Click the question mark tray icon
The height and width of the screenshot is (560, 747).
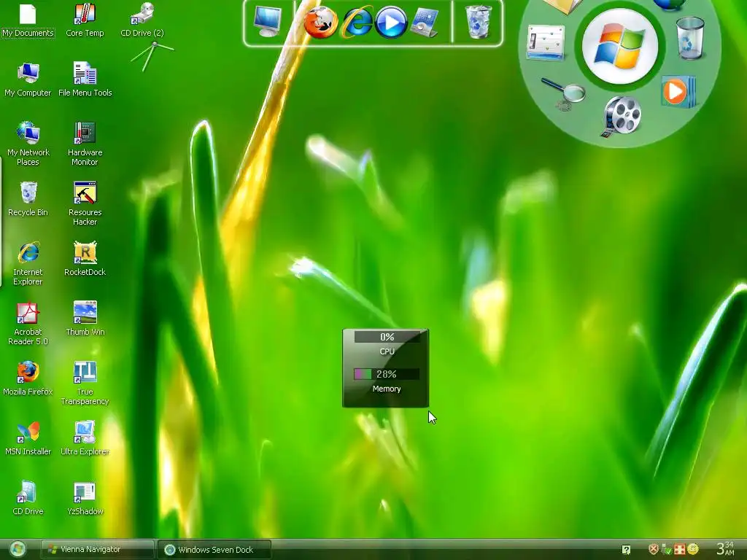pyautogui.click(x=626, y=550)
